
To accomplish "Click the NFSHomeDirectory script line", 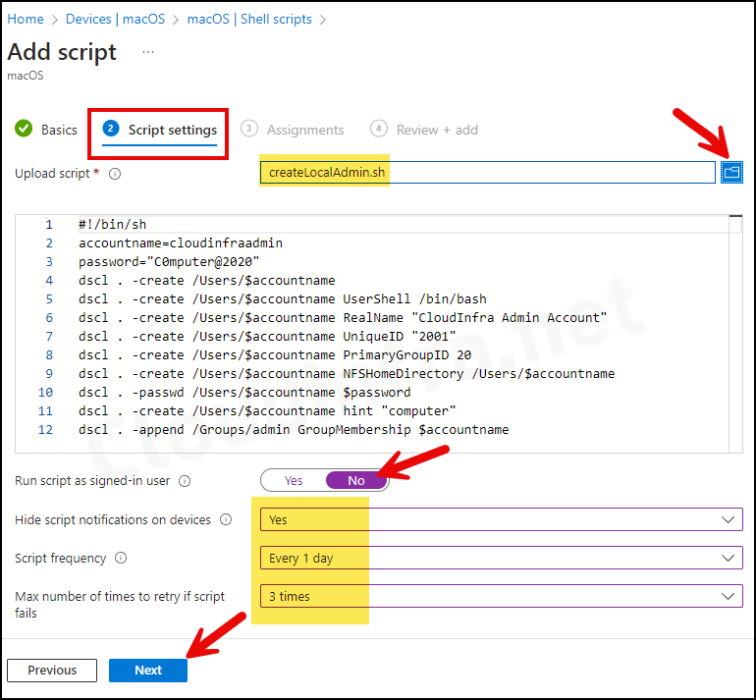I will 347,374.
